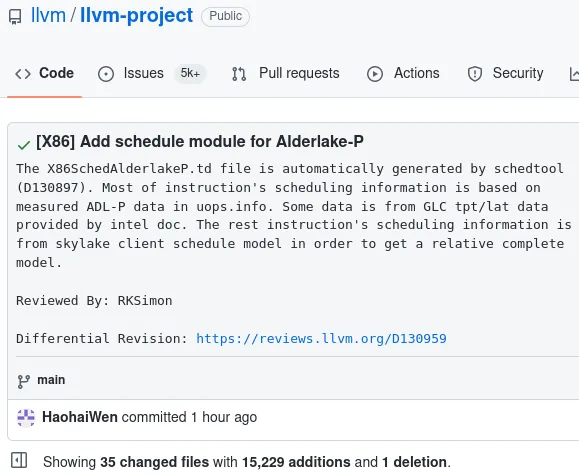
Task: Click the Code angle-brackets icon
Action: pyautogui.click(x=23, y=74)
